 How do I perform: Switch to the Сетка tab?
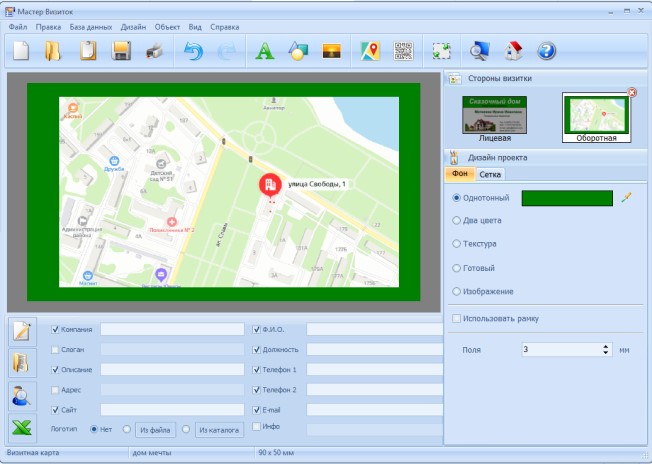pos(490,174)
